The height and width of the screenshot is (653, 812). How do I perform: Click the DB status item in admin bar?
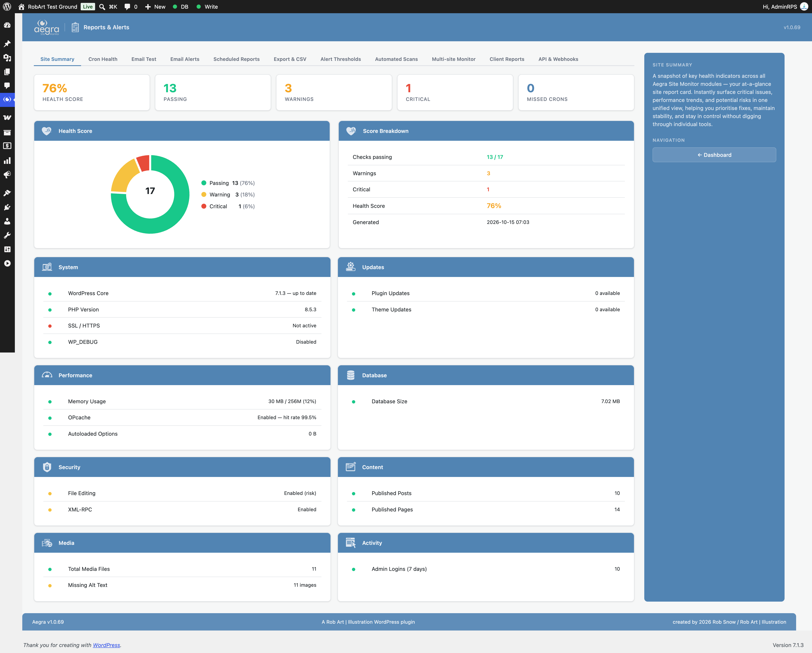coord(180,7)
